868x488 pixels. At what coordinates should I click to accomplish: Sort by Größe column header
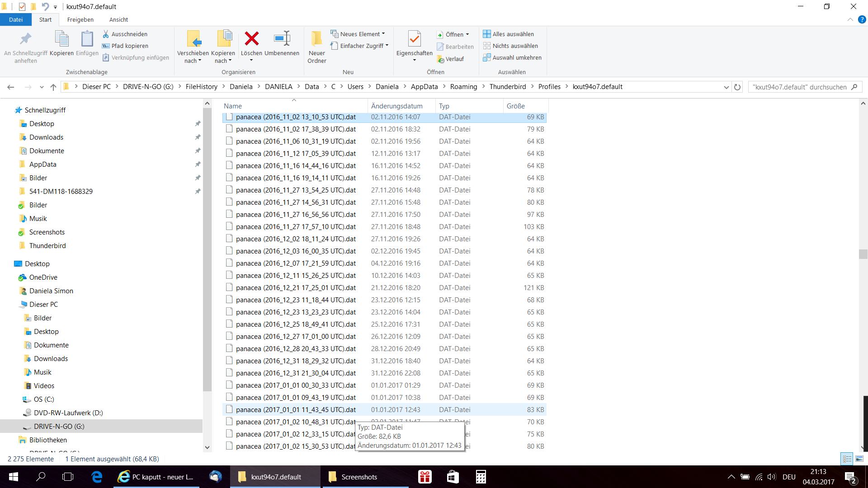pos(526,106)
